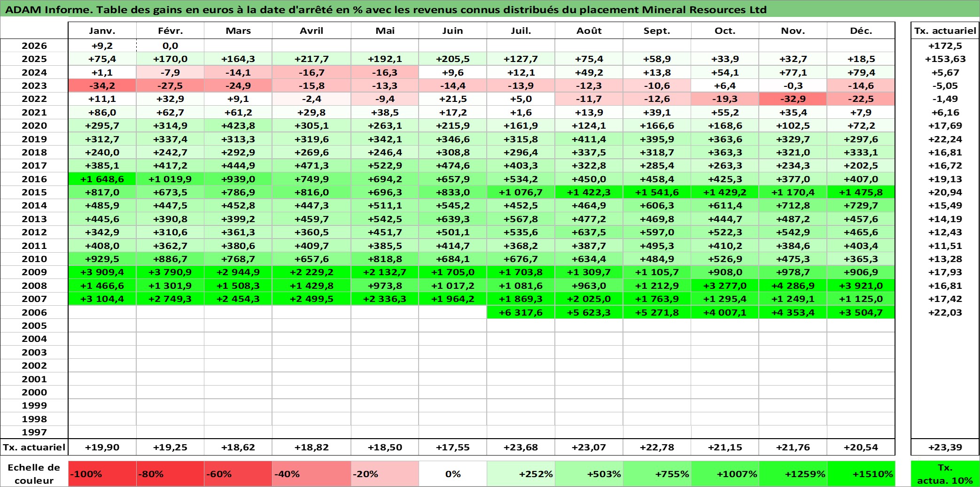The width and height of the screenshot is (980, 487).
Task: Click the +23,68 July actuarial rate
Action: tap(521, 447)
